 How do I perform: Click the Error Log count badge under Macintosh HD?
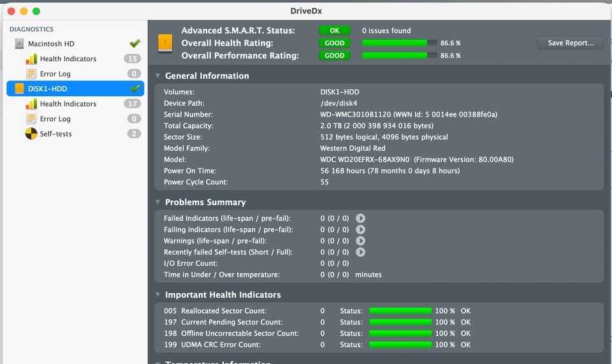134,74
